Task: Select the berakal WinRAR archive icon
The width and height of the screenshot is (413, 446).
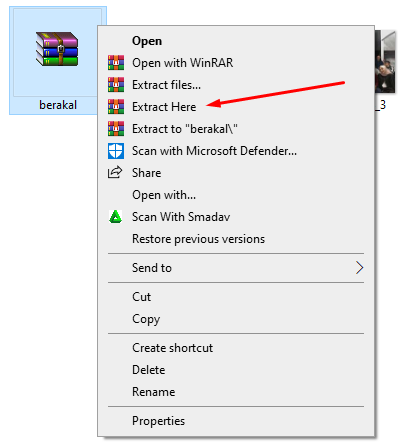Action: pos(57,49)
